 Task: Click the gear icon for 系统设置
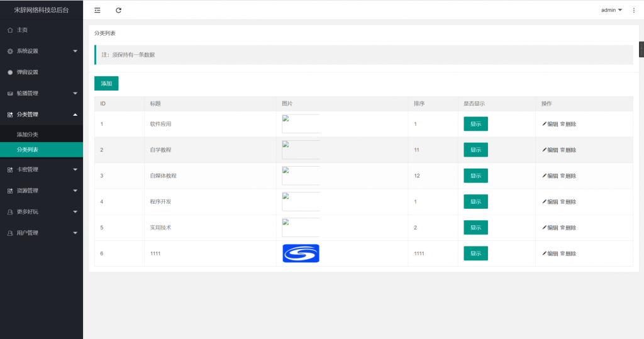coord(10,51)
